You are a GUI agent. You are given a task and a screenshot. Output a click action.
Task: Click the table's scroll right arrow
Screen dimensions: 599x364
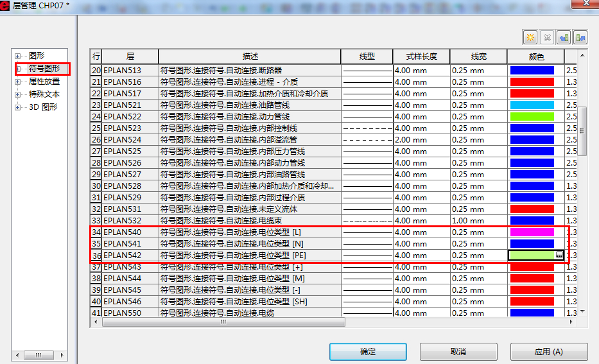coord(571,322)
